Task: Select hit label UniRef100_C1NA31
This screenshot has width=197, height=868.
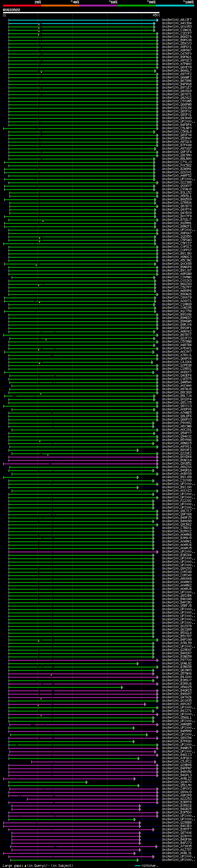Action: point(177,30)
